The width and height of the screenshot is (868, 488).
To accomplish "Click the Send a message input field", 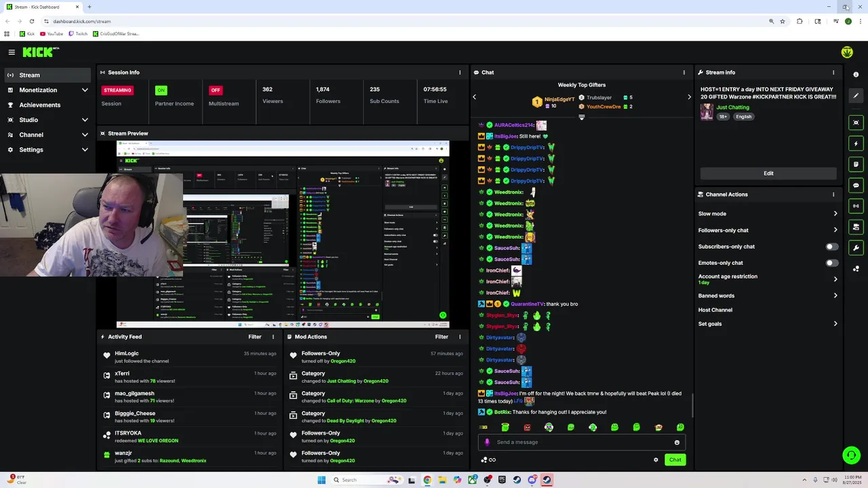I will click(582, 443).
